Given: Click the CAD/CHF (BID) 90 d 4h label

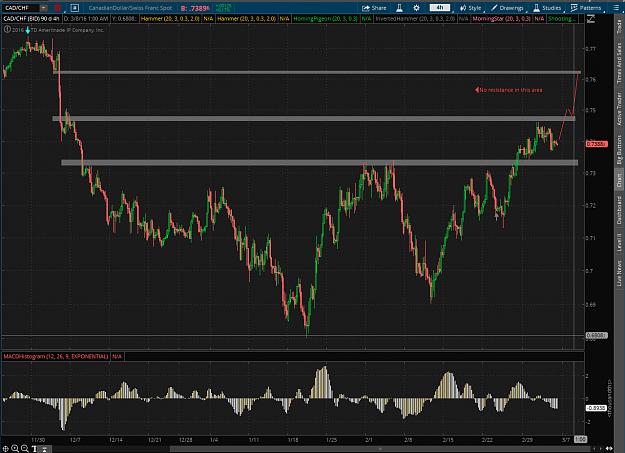Looking at the screenshot, I should tap(31, 19).
